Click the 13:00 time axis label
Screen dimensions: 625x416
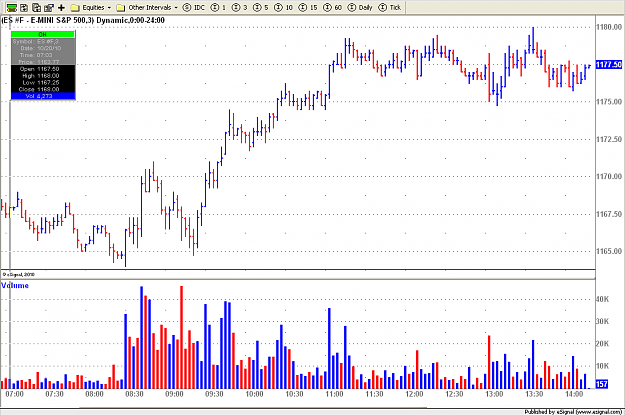coord(494,394)
